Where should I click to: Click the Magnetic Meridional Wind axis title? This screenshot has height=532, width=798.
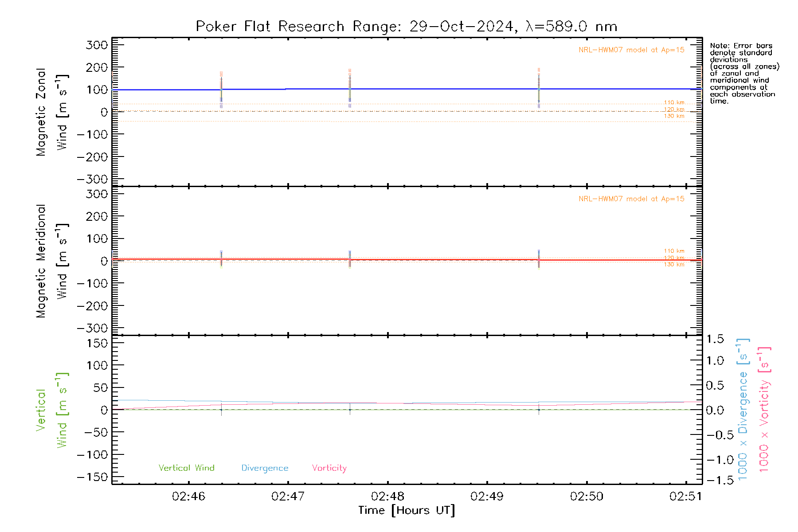(x=51, y=261)
